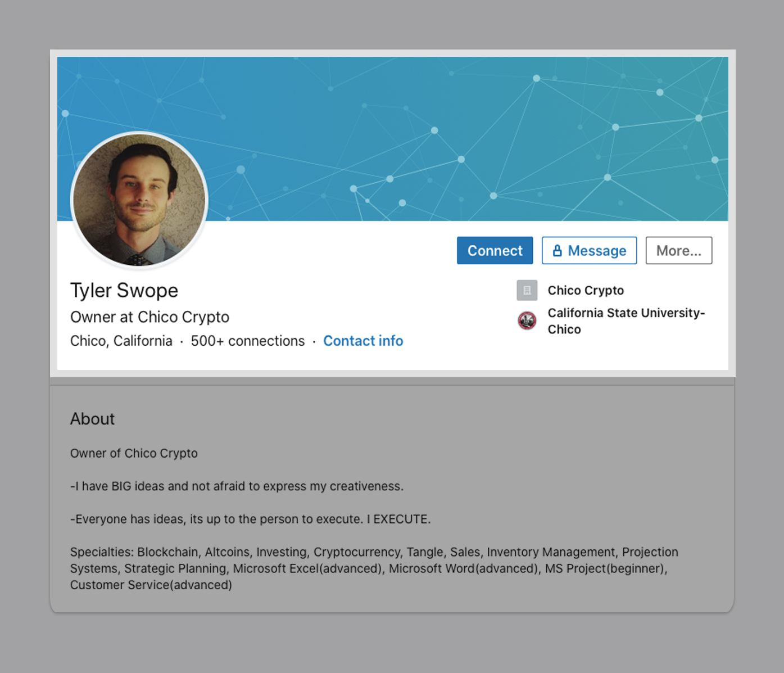View Tyler Swope's profile photo

pyautogui.click(x=139, y=201)
